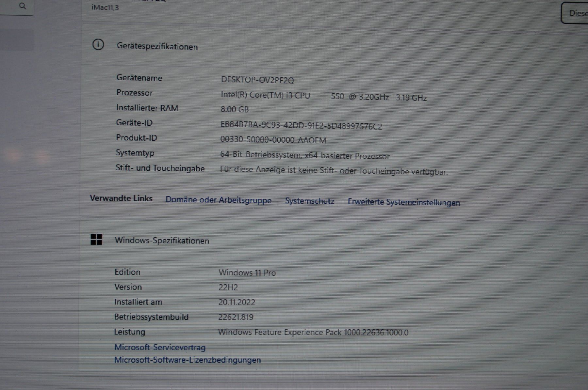Open Erweiterte Systemeinstellungen link
Viewport: 588px width, 390px height.
404,202
